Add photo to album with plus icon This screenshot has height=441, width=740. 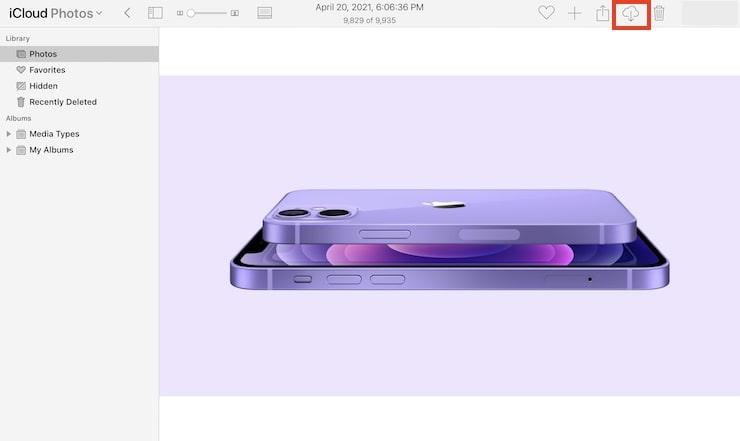click(574, 13)
